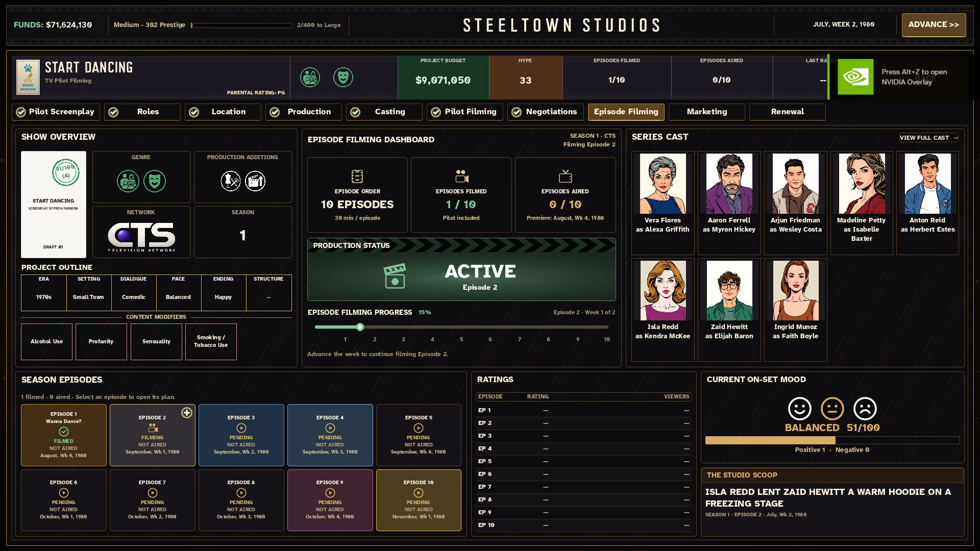This screenshot has width=980, height=551.
Task: Click the happy mood face icon
Action: coord(799,409)
